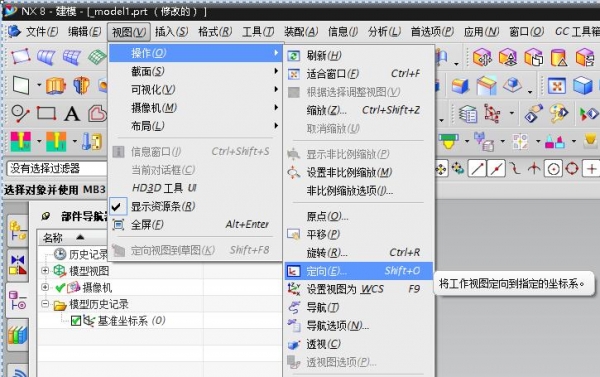Click 导航(T) menu entry

tap(359, 307)
